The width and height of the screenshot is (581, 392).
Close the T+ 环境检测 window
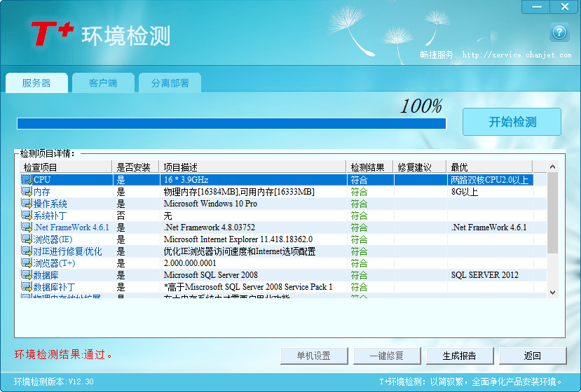(564, 7)
